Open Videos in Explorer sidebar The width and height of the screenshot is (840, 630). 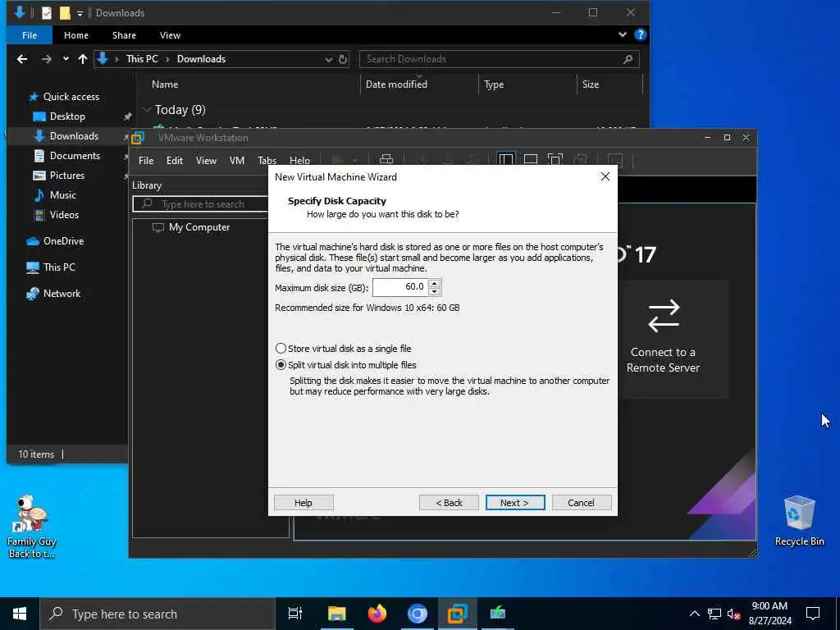[56, 215]
